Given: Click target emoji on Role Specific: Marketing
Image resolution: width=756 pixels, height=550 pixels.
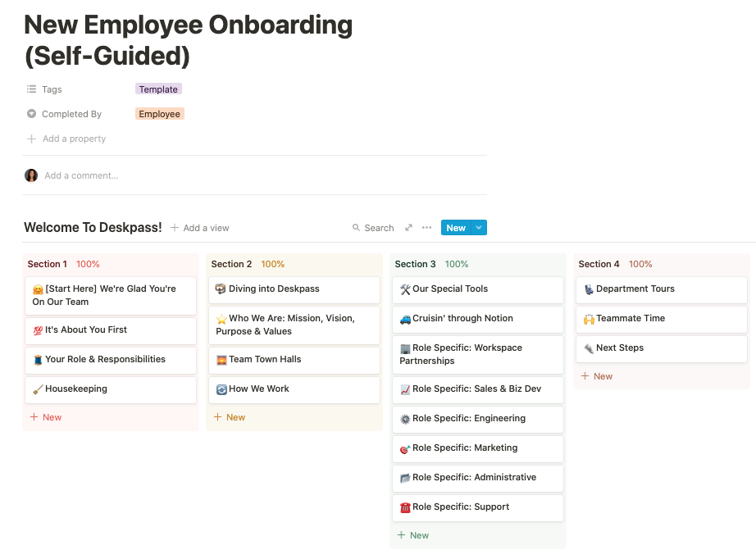Looking at the screenshot, I should [x=406, y=448].
